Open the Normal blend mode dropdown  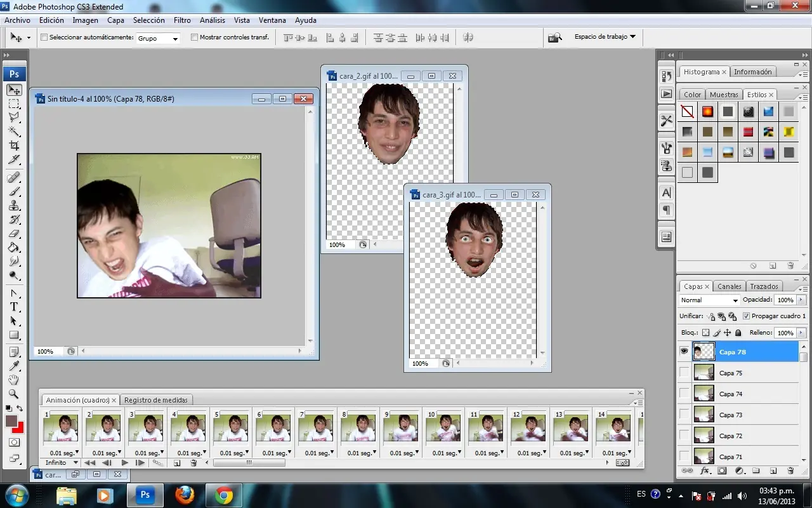coord(709,300)
